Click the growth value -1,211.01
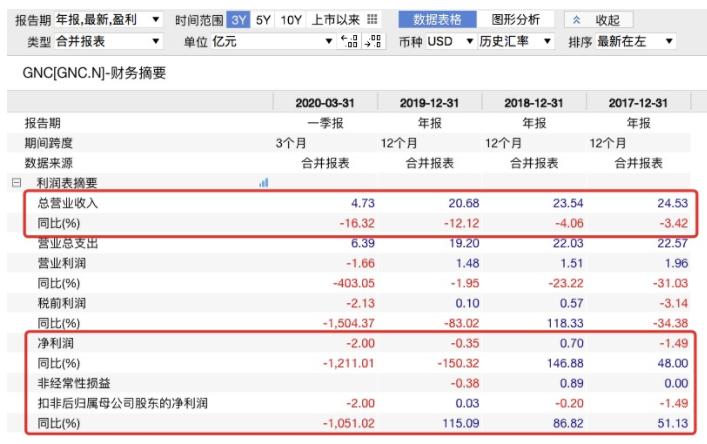The image size is (707, 444). (x=349, y=363)
